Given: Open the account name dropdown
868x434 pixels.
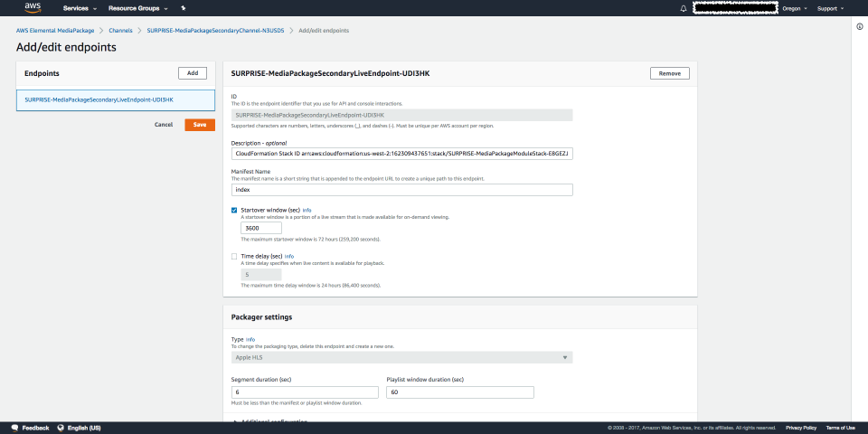Looking at the screenshot, I should (x=736, y=8).
